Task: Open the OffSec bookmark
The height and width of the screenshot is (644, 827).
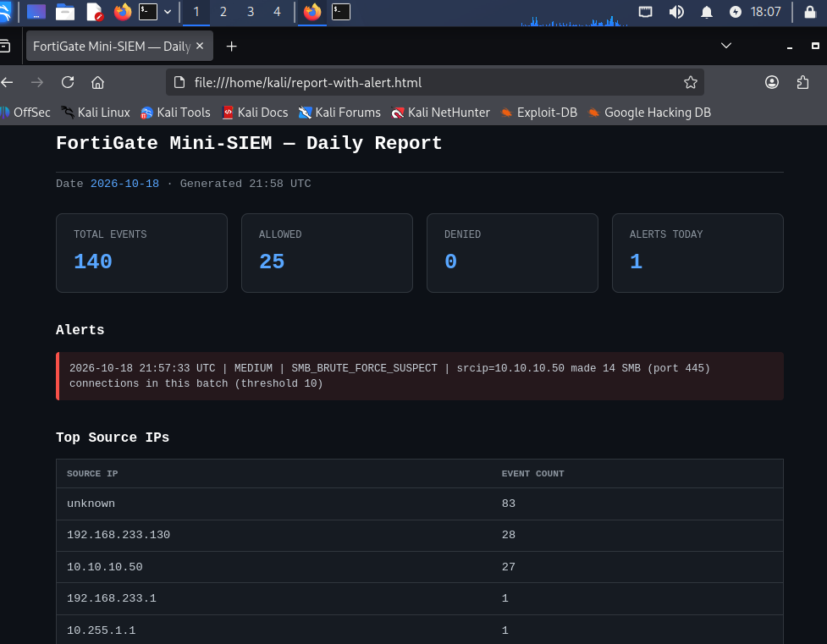Action: (x=25, y=113)
